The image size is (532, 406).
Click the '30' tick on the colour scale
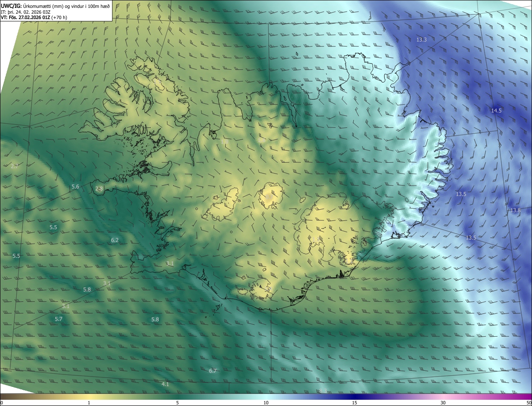click(443, 403)
